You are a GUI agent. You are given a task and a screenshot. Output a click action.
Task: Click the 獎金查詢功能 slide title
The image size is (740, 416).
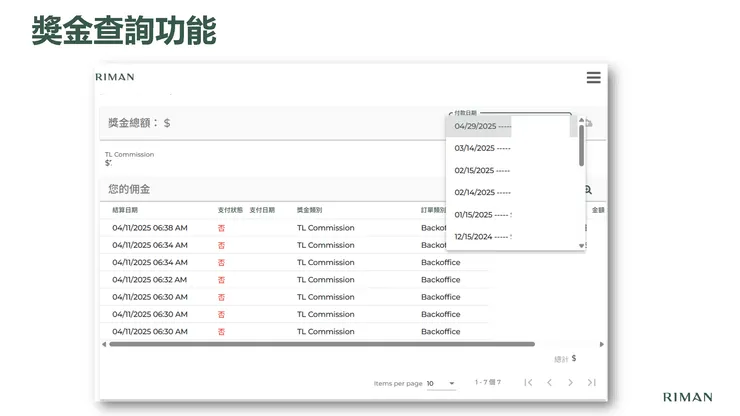point(124,30)
